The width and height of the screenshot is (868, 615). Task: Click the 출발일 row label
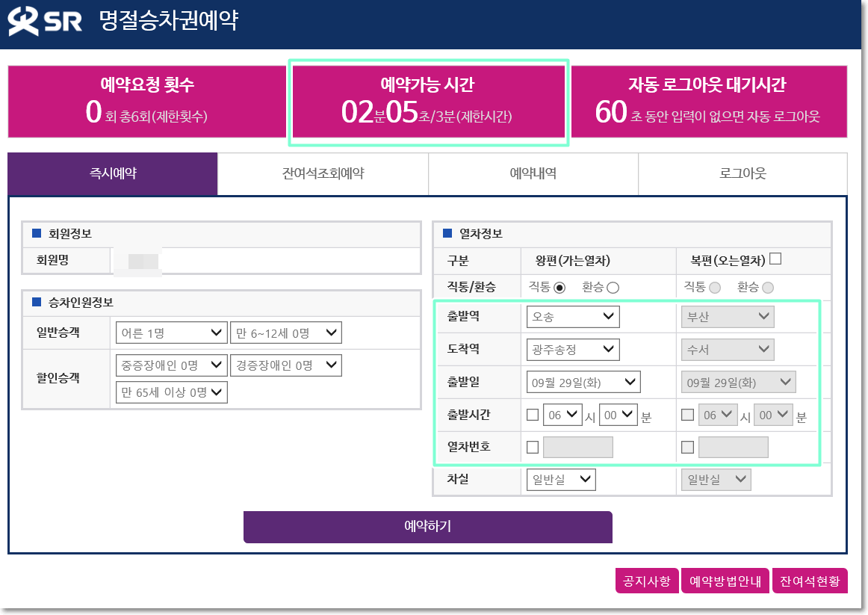pos(463,382)
